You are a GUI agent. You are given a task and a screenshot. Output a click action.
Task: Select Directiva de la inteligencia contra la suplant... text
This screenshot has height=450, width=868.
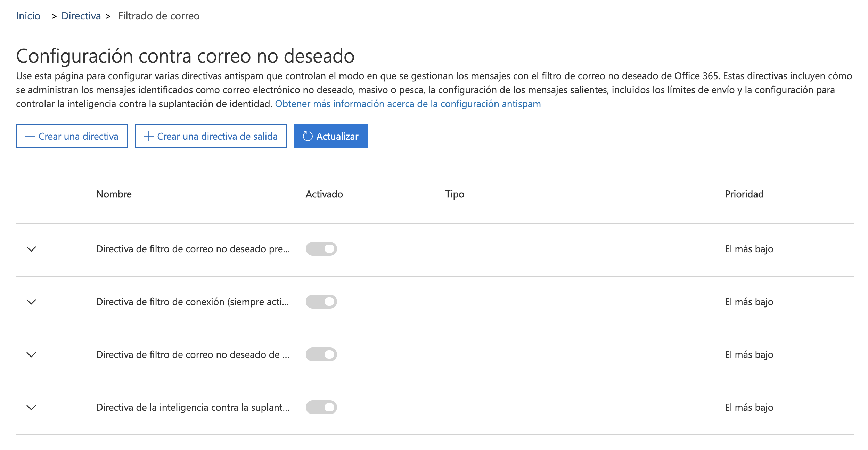[193, 407]
